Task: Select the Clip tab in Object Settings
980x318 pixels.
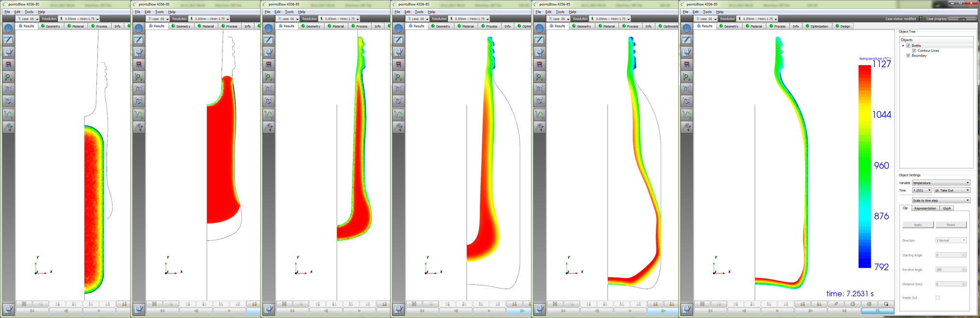Action: 905,208
